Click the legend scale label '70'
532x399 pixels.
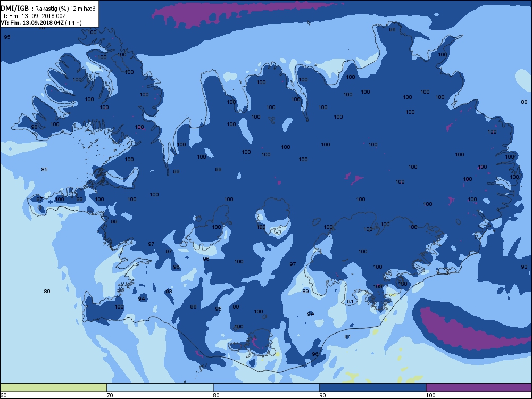click(x=110, y=395)
